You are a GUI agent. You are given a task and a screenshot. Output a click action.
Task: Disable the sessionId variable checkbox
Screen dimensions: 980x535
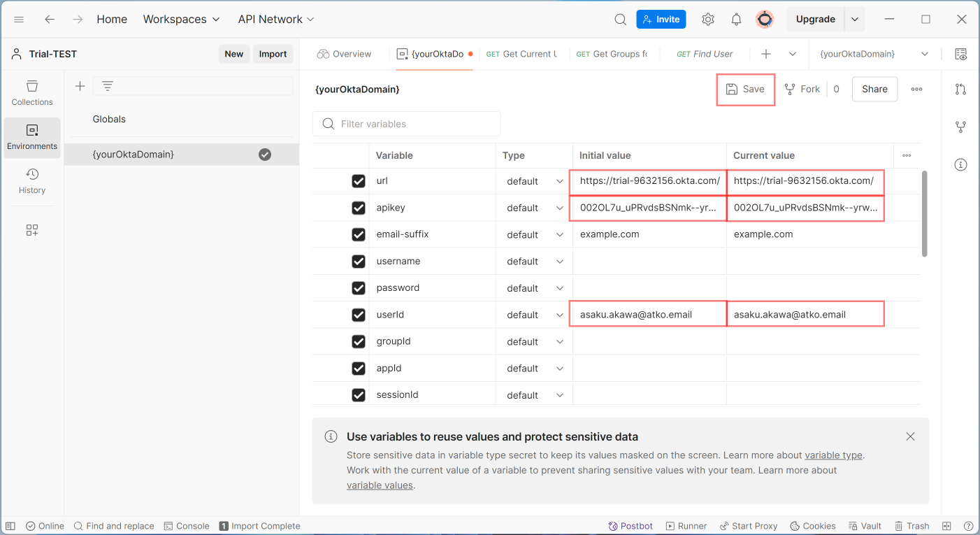(x=359, y=395)
